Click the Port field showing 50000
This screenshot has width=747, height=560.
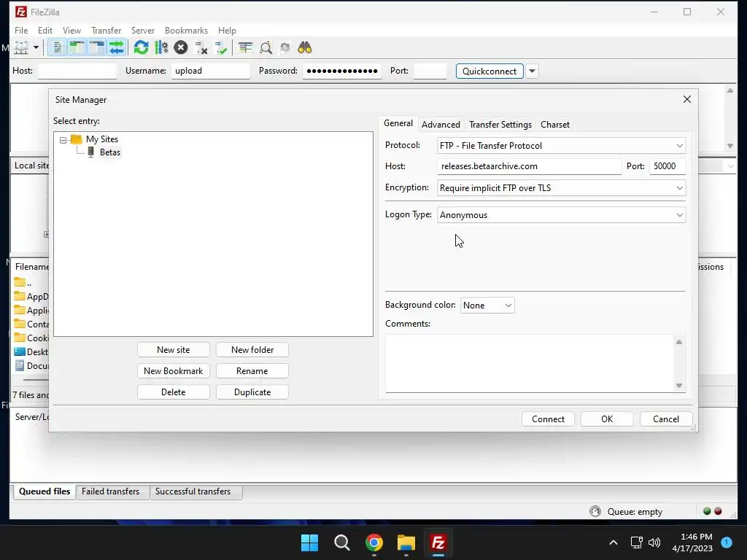click(667, 166)
